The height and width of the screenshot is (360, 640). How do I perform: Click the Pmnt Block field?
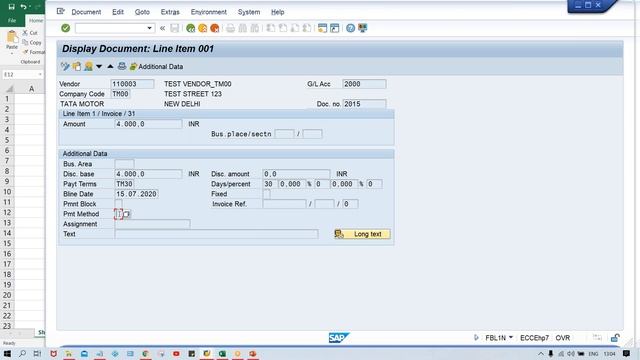118,204
